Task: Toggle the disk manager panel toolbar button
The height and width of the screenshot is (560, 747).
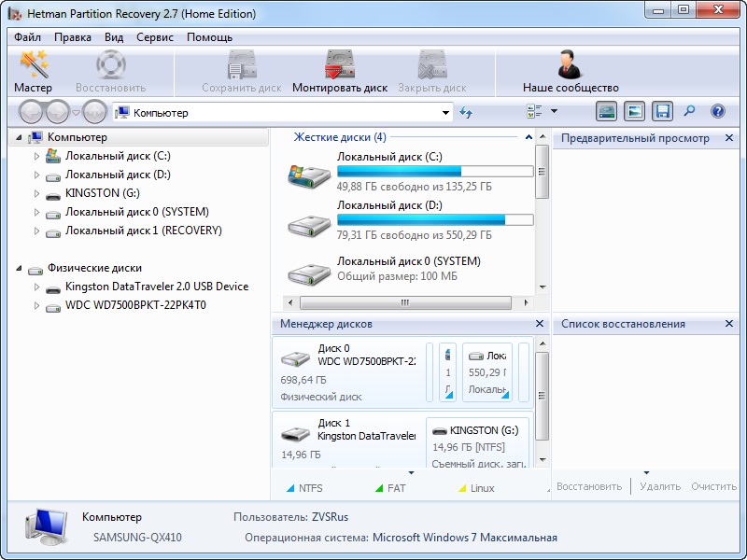Action: 607,112
